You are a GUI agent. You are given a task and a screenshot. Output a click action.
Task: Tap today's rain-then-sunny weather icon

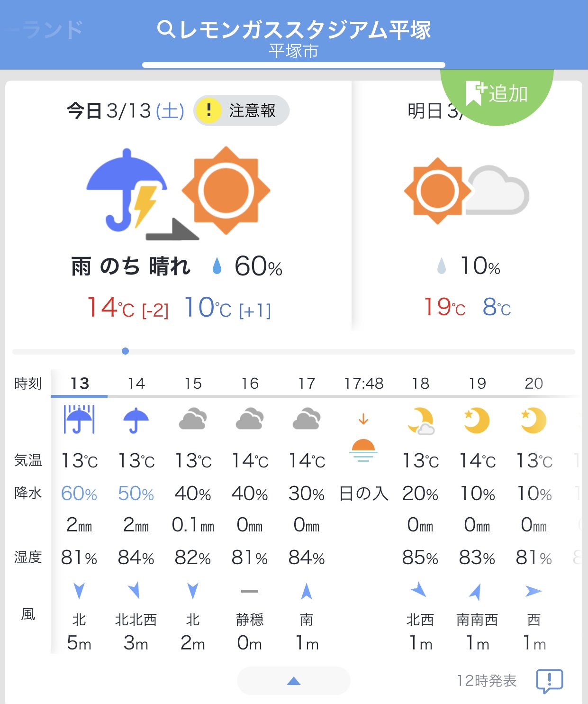click(179, 192)
